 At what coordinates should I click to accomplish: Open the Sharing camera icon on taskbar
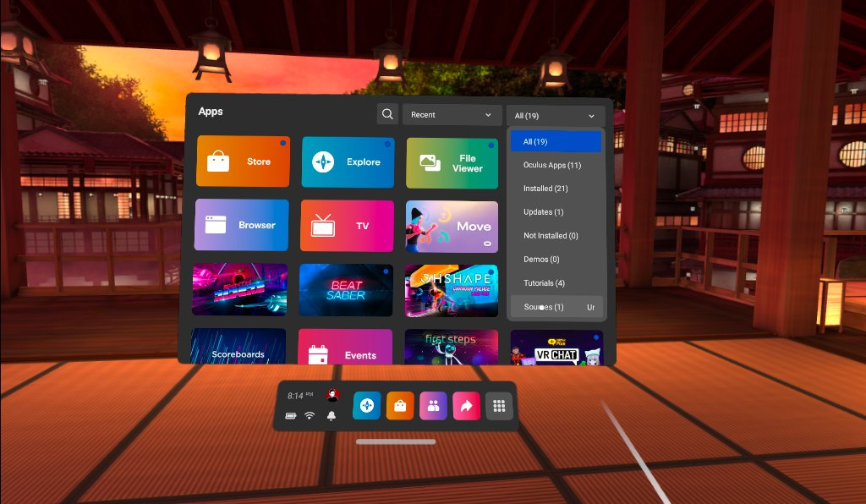(x=466, y=405)
